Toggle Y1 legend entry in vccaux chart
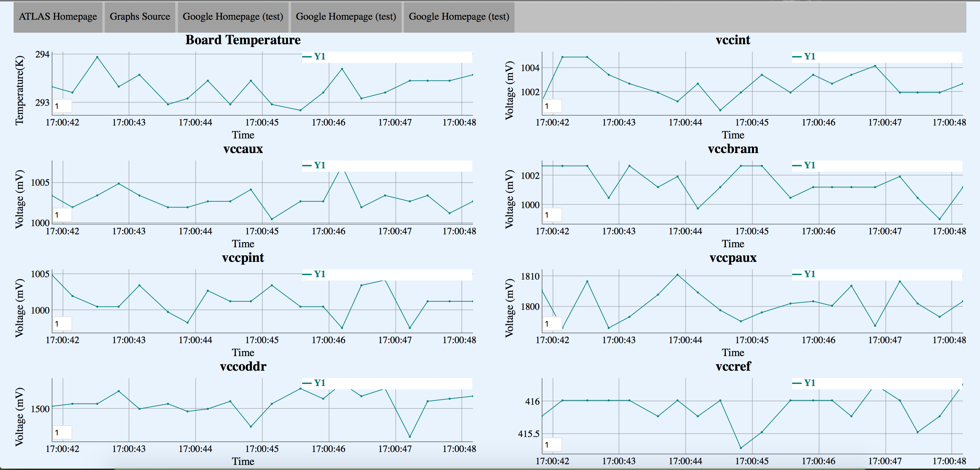The height and width of the screenshot is (470, 980). (x=319, y=165)
